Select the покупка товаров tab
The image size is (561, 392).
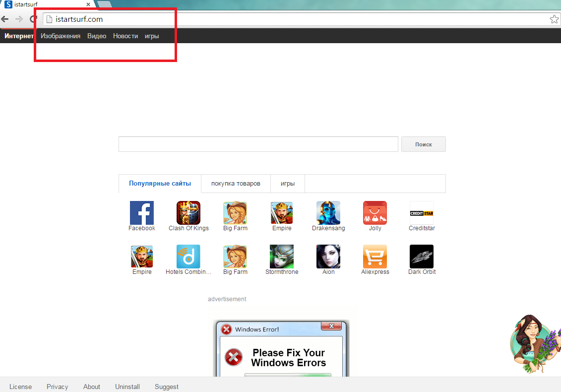point(236,183)
